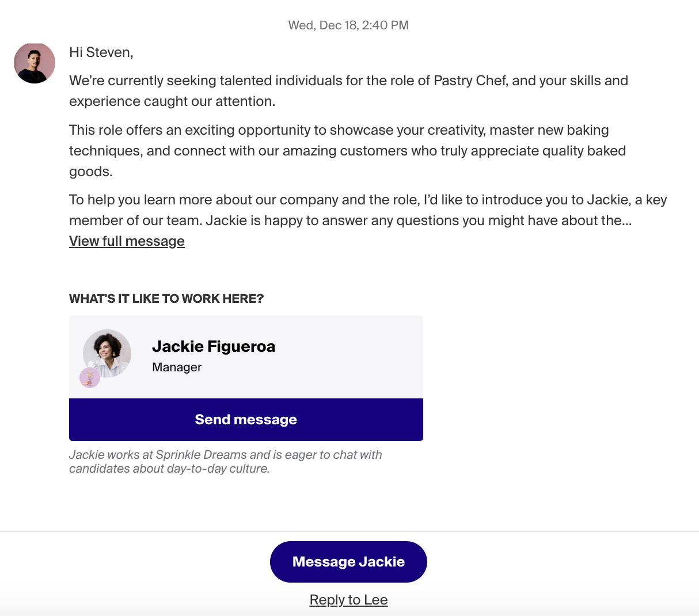Screen dimensions: 699x616
Task: Open the Sprinkle Dreams company logo badge
Action: (x=90, y=378)
